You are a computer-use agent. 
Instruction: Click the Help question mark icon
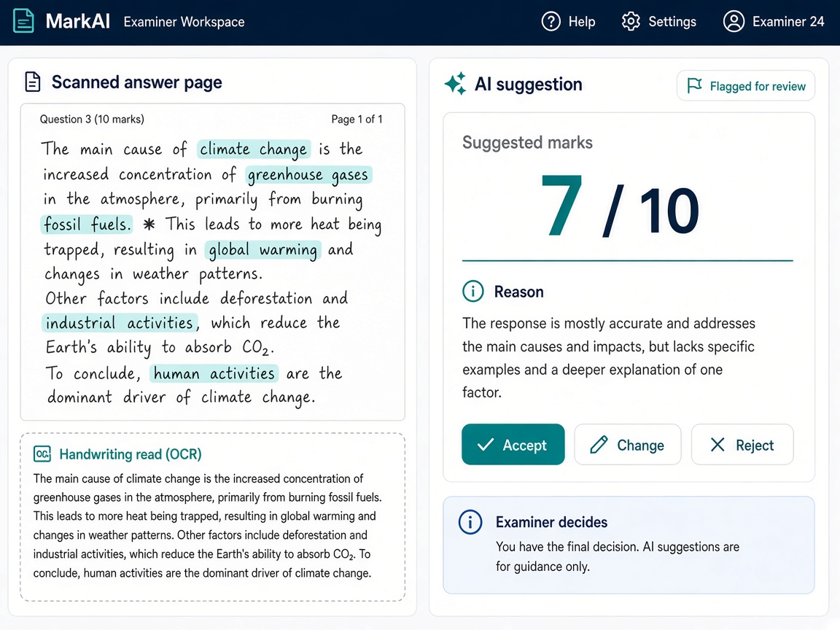pos(551,21)
